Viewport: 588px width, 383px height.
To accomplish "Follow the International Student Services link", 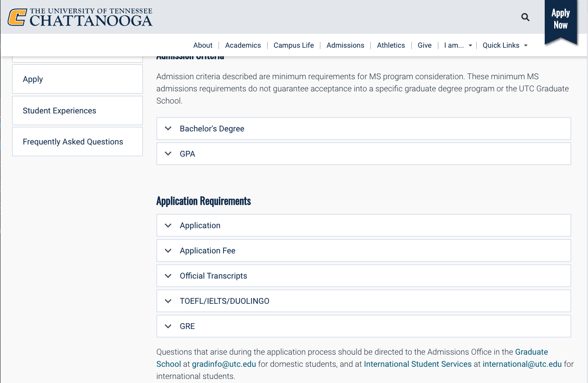I will tap(418, 364).
